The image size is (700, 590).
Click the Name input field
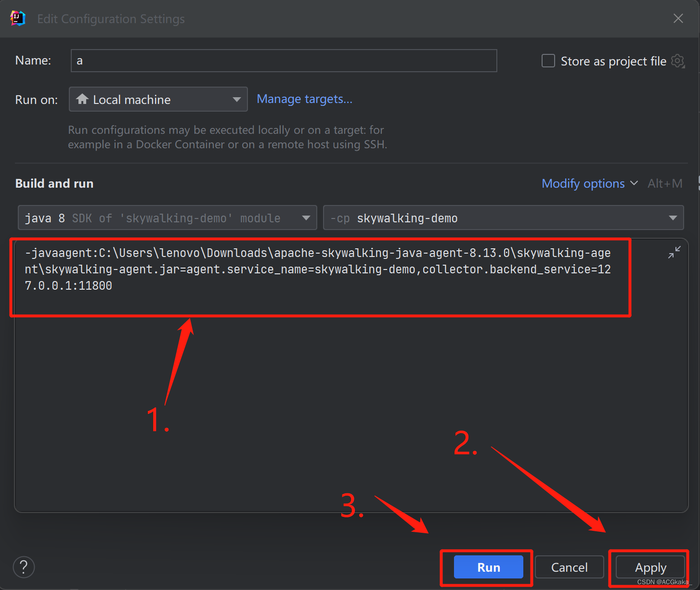284,61
